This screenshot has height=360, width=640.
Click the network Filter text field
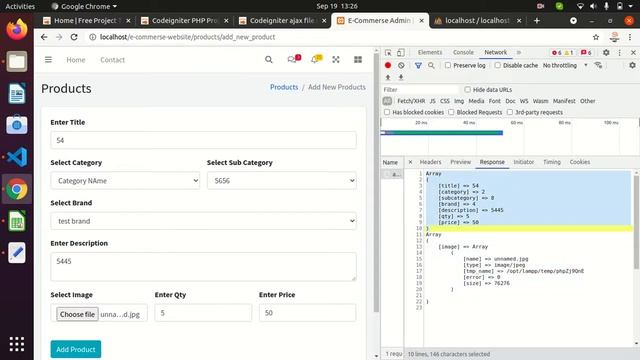(420, 89)
